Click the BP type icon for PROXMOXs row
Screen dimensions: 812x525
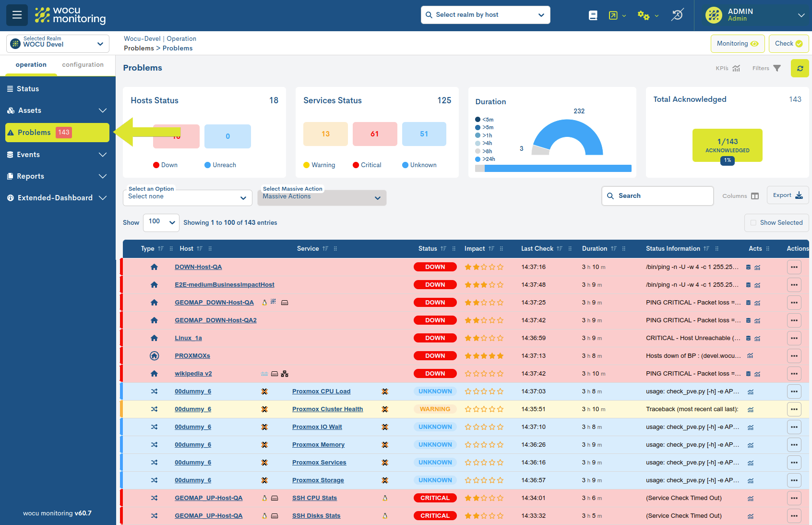click(154, 356)
